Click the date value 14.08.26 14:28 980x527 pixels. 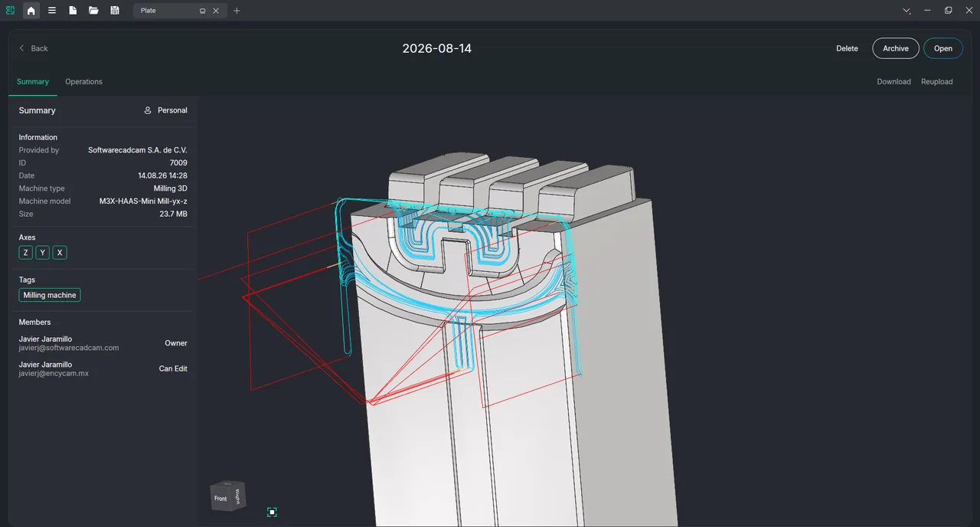[x=162, y=176]
